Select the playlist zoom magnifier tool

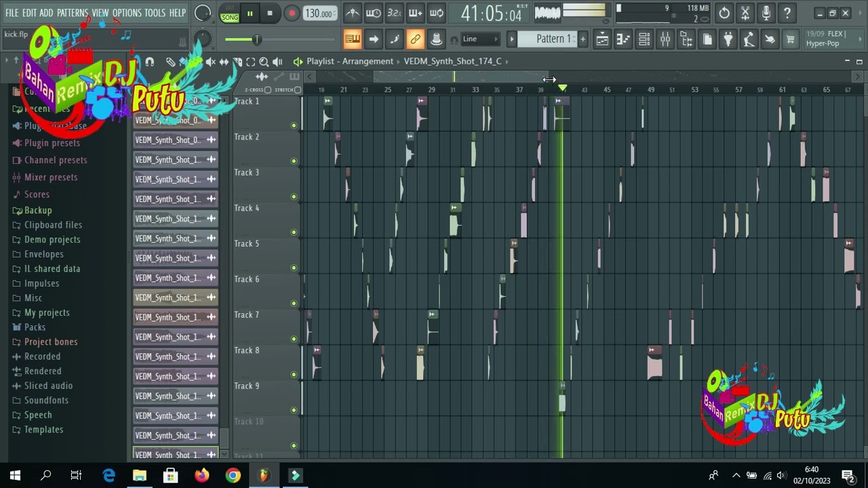coord(264,62)
